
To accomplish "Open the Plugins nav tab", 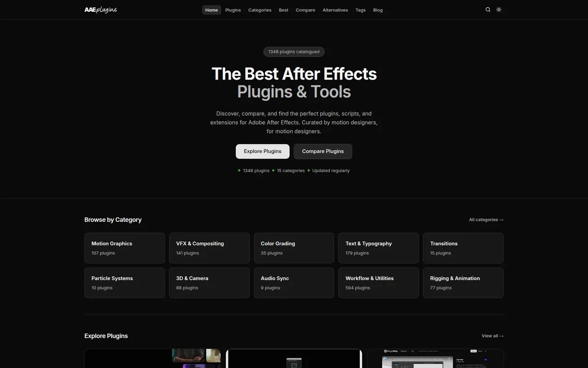I will point(233,10).
